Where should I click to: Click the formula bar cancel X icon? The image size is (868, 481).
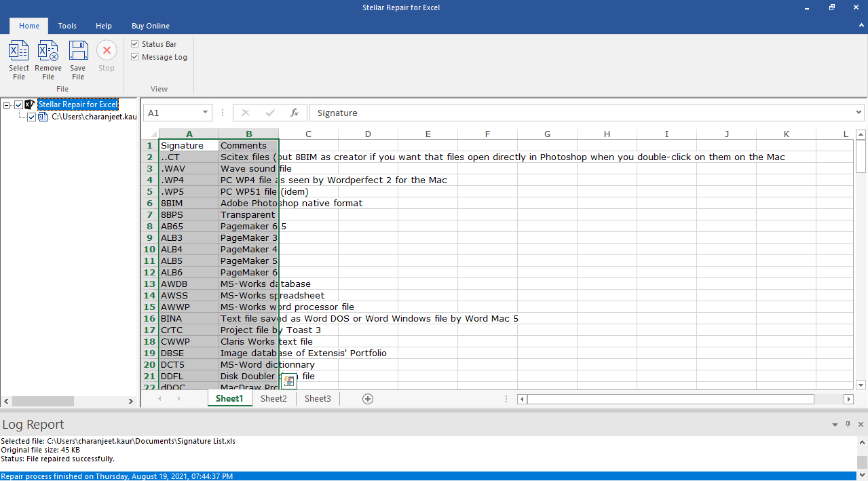pyautogui.click(x=246, y=113)
